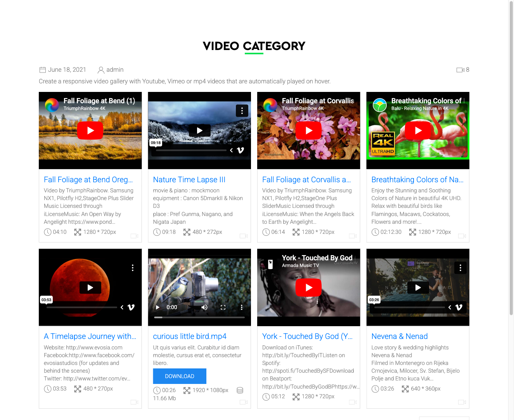Click the page scrollbar on the right edge
The image size is (514, 420).
pyautogui.click(x=511, y=155)
